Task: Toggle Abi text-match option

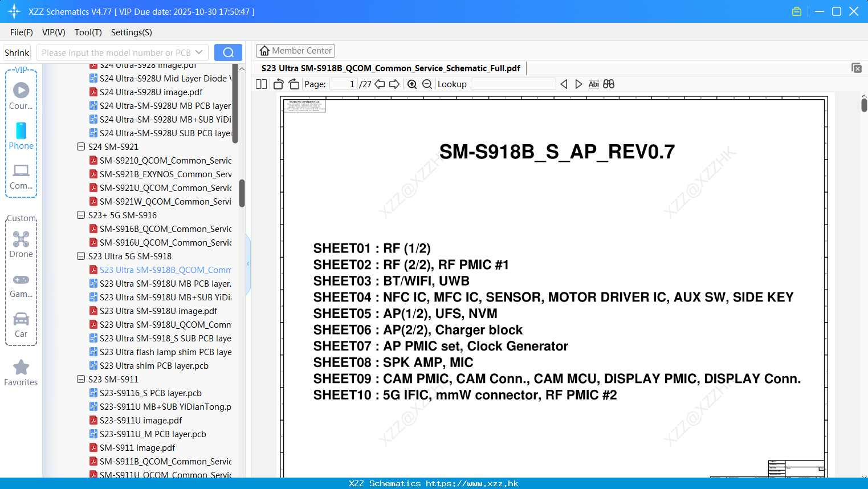Action: point(593,84)
